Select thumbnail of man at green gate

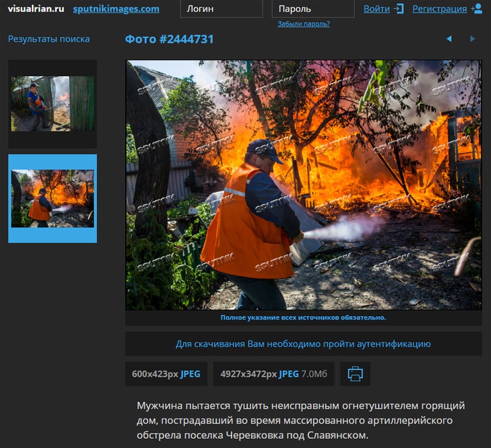53,104
